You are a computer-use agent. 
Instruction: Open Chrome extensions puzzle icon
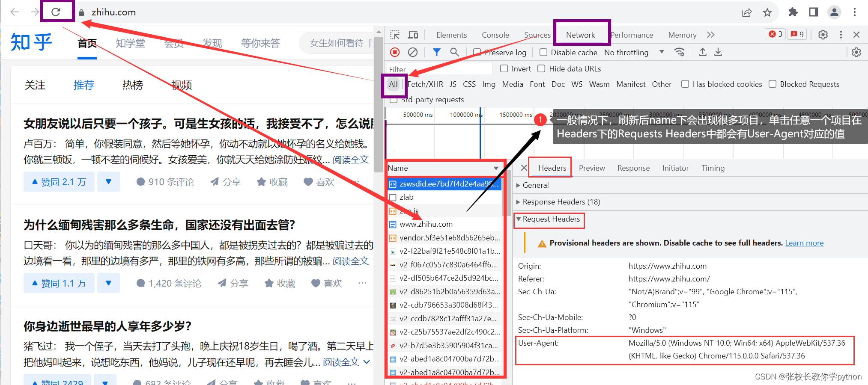point(793,12)
